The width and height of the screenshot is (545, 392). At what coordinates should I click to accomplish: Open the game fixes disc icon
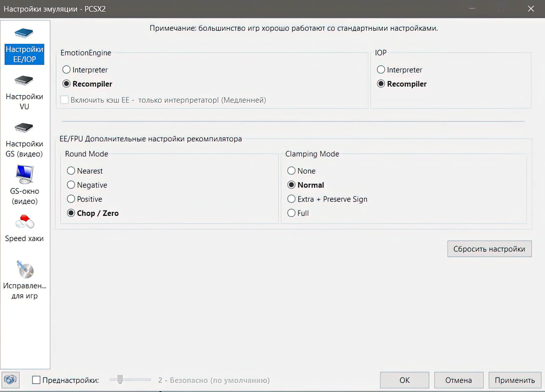click(25, 269)
